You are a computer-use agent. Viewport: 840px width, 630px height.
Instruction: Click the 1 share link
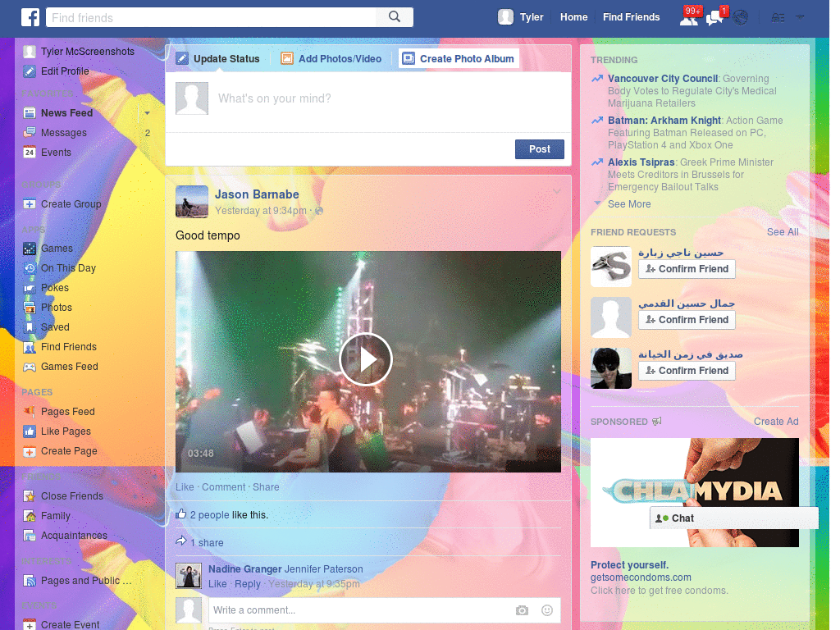pos(207,543)
